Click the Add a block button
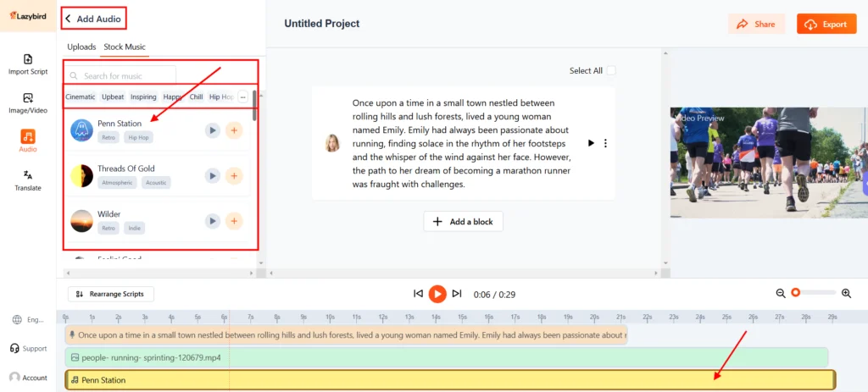The height and width of the screenshot is (392, 868). (x=463, y=222)
